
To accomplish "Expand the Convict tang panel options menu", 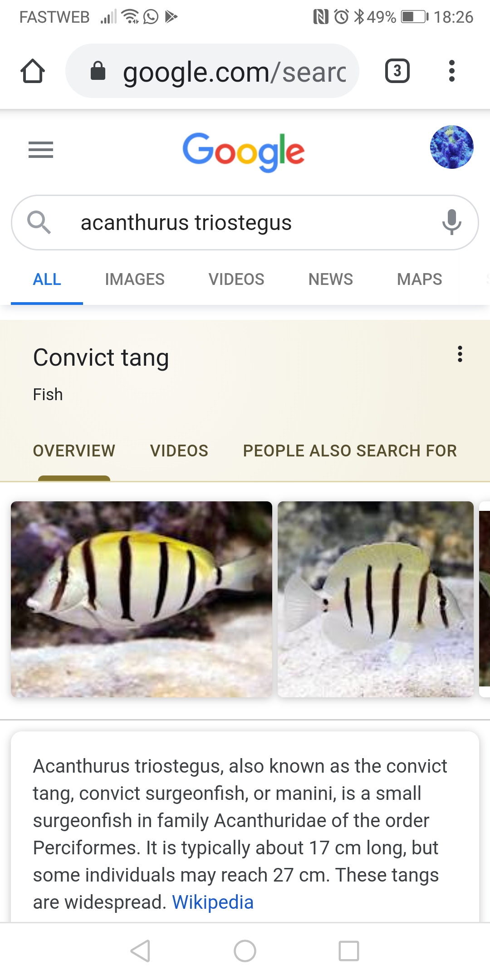I will 460,354.
